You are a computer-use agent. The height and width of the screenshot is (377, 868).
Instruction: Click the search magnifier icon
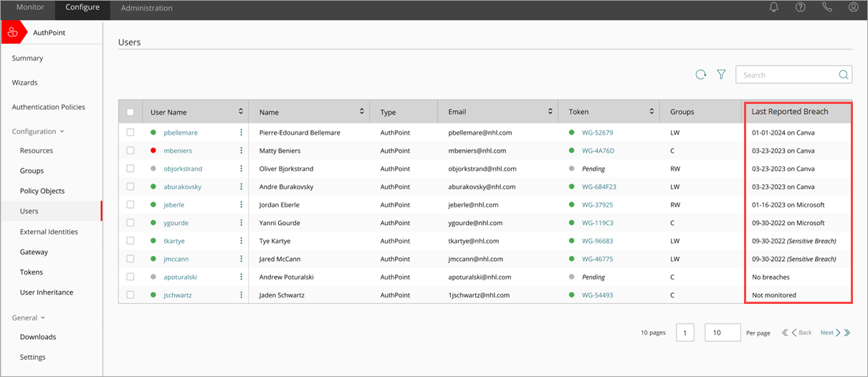coord(843,75)
